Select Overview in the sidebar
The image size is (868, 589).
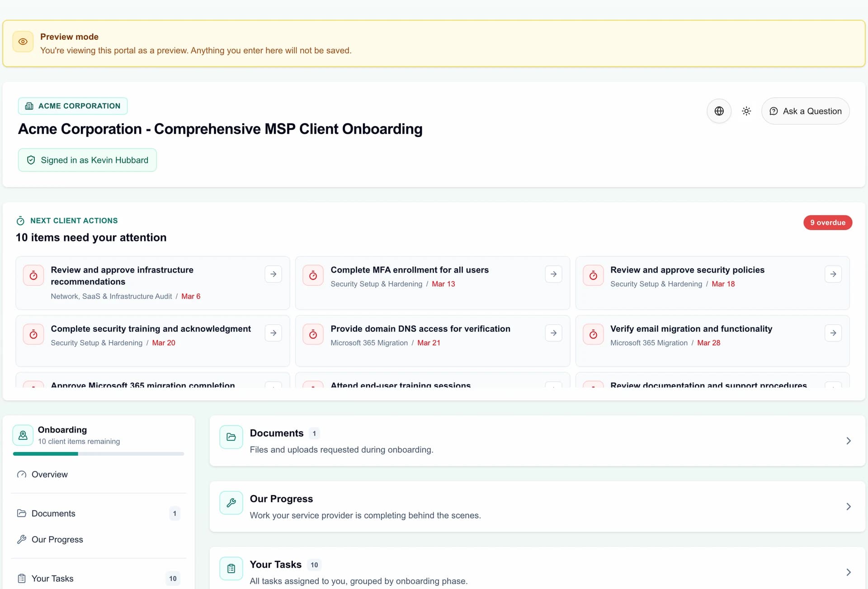pyautogui.click(x=99, y=474)
